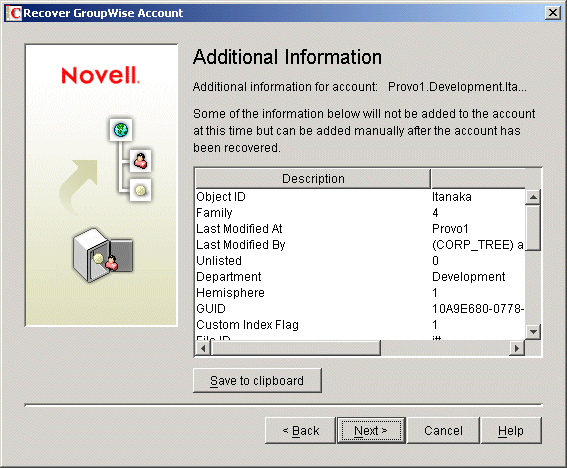
Task: Select the Custom Index Flag row
Action: point(360,324)
